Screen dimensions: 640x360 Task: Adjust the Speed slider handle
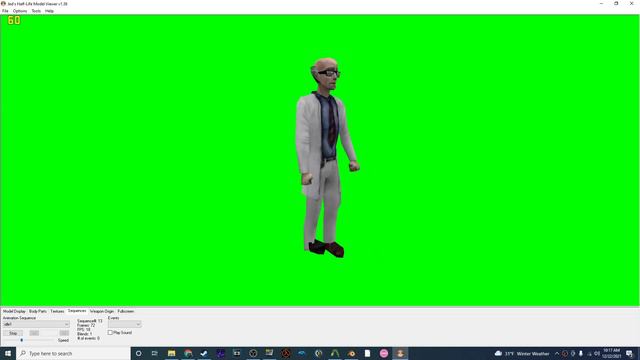pyautogui.click(x=22, y=340)
